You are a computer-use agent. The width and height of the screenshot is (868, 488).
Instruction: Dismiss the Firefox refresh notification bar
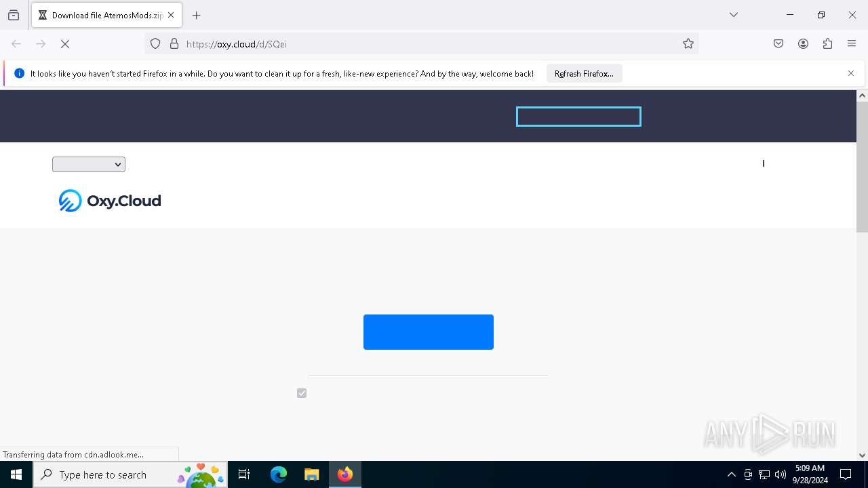pos(851,73)
